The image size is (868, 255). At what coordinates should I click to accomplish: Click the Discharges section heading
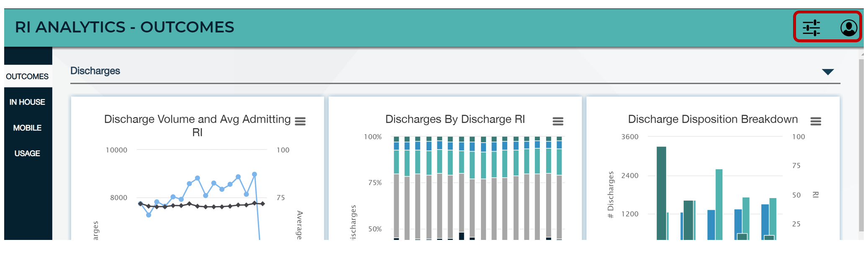tap(95, 71)
